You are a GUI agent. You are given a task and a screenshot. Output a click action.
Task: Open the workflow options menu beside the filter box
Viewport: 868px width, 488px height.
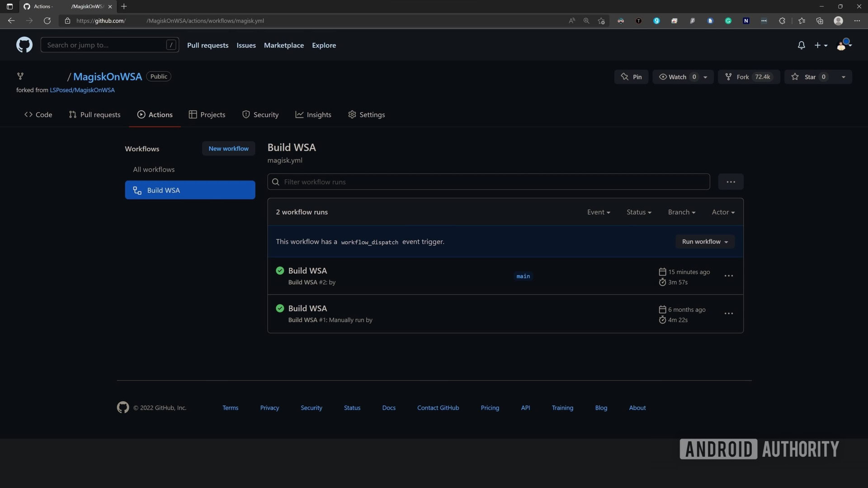pos(731,182)
